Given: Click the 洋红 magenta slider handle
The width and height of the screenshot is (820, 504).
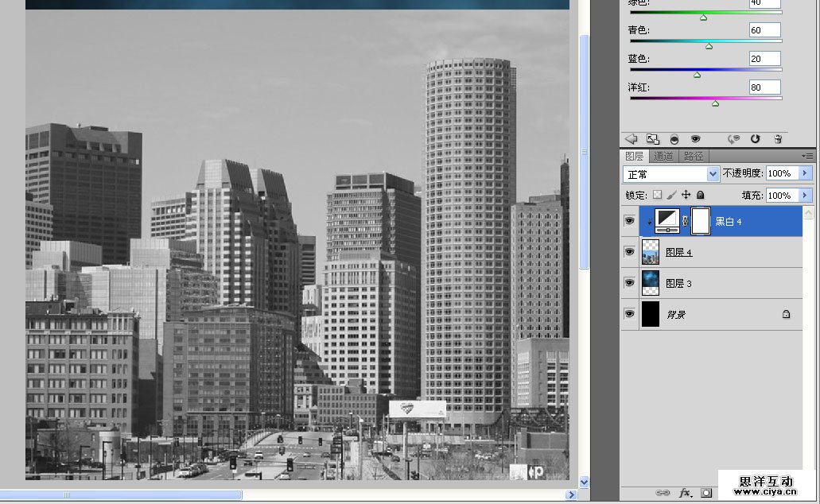Looking at the screenshot, I should pyautogui.click(x=715, y=103).
